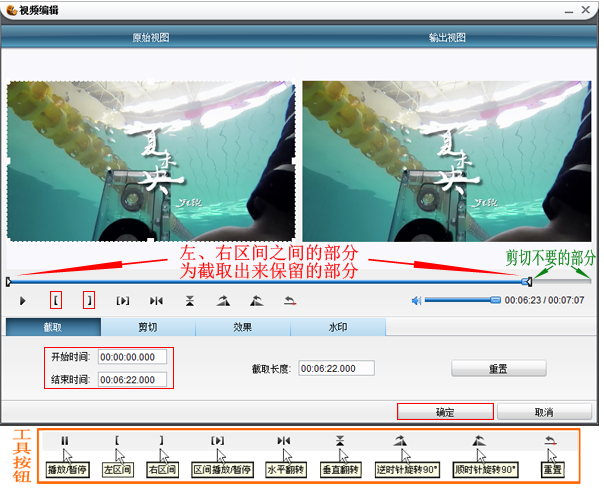Open the 水印 tab
The height and width of the screenshot is (492, 604).
point(338,327)
